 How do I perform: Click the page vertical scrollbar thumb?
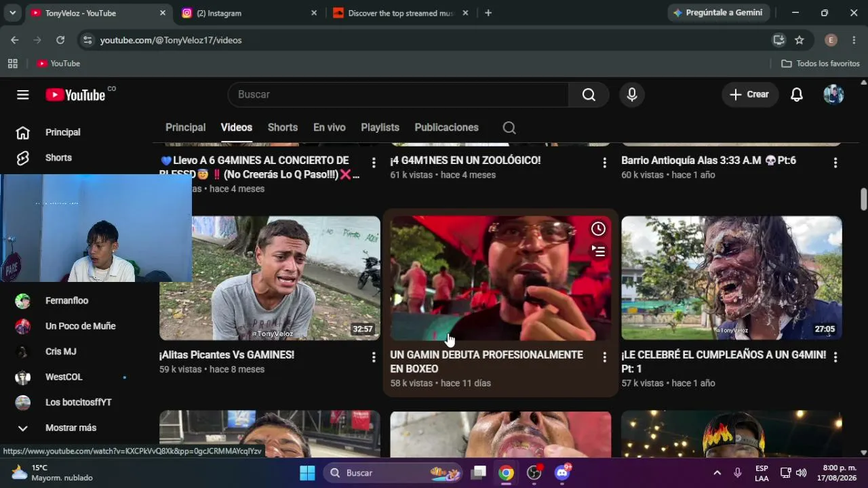point(863,200)
